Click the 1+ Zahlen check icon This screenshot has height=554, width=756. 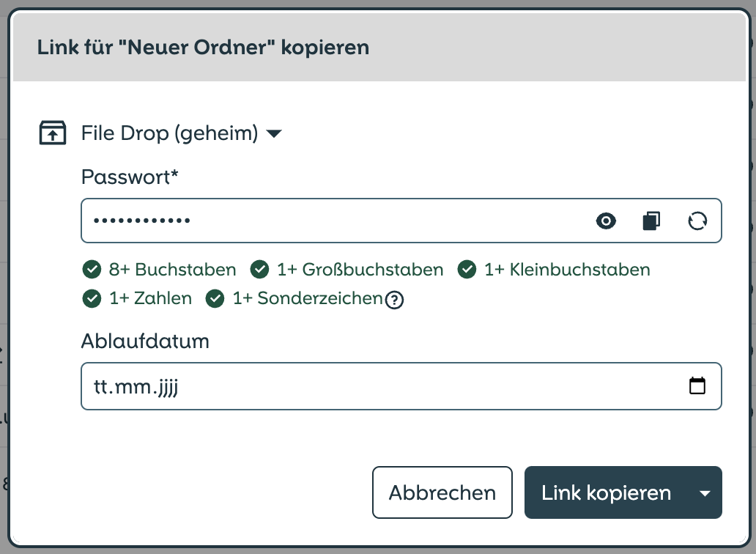92,298
